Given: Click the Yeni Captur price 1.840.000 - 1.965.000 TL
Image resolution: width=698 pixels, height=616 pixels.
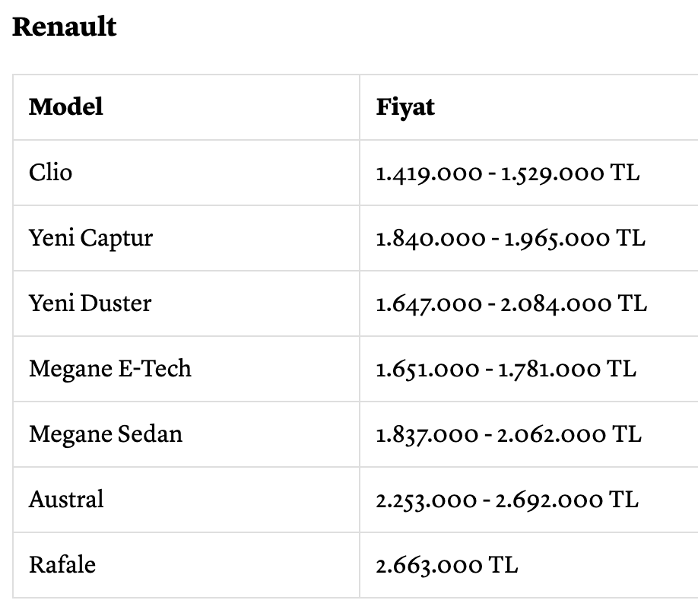Looking at the screenshot, I should point(511,239).
